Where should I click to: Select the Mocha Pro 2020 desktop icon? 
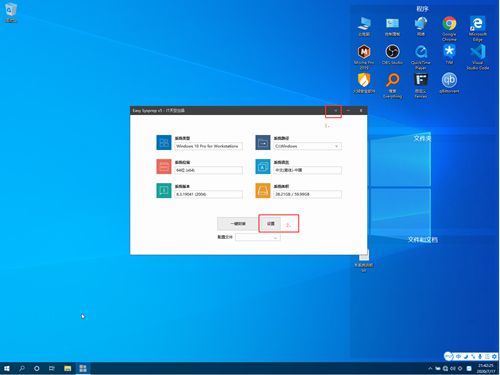tap(364, 57)
